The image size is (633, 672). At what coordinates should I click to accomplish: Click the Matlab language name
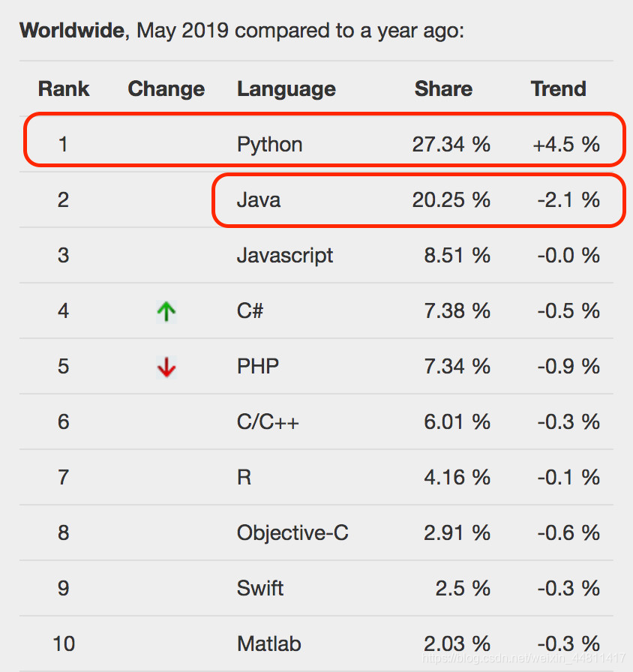pos(268,643)
